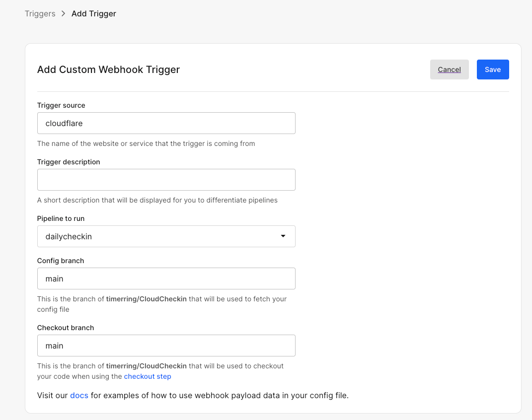532x420 pixels.
Task: Open the docs link about webhook payload
Action: [x=79, y=395]
